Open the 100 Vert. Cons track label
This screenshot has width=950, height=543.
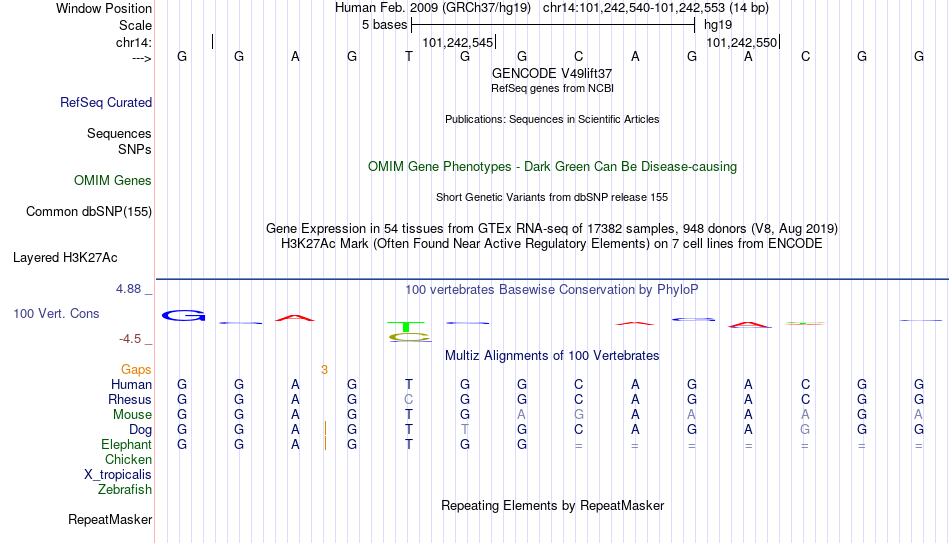[x=56, y=313]
